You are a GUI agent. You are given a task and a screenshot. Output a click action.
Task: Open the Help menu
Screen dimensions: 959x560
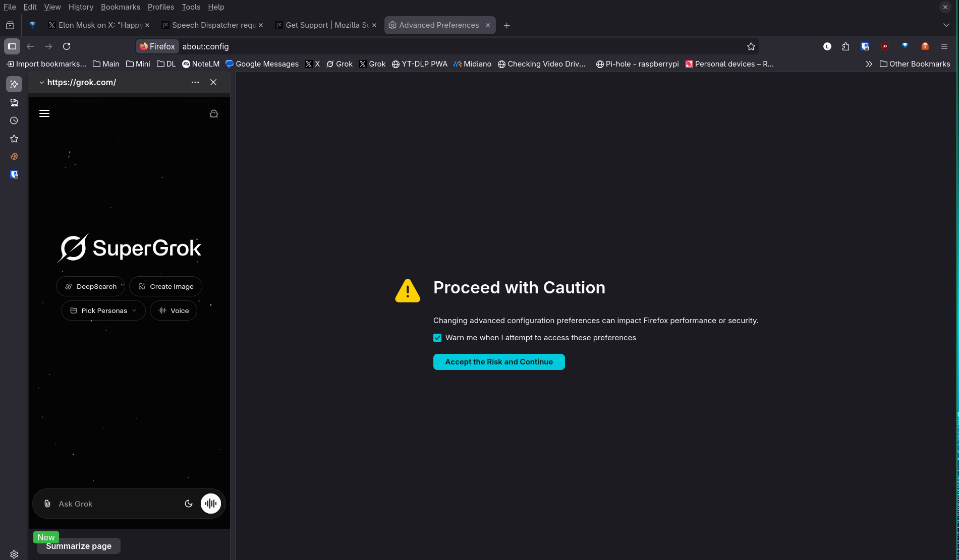click(x=216, y=7)
